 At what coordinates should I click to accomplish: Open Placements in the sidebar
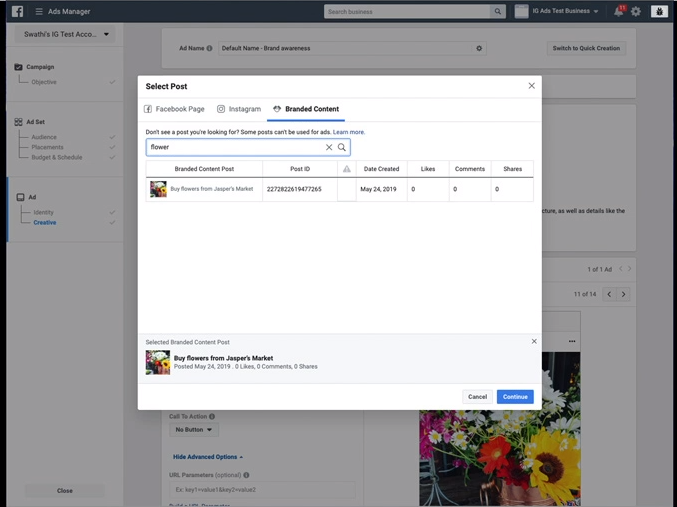pos(47,147)
